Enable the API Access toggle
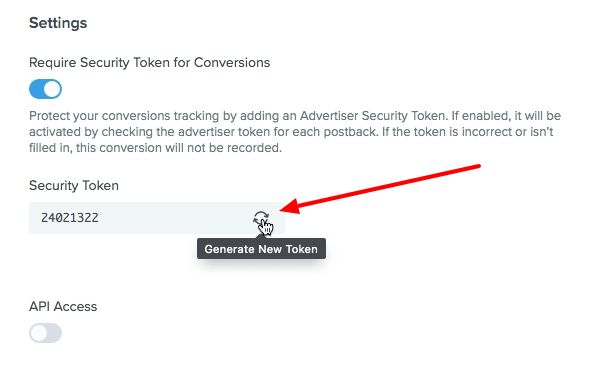591x385 pixels. (x=46, y=333)
